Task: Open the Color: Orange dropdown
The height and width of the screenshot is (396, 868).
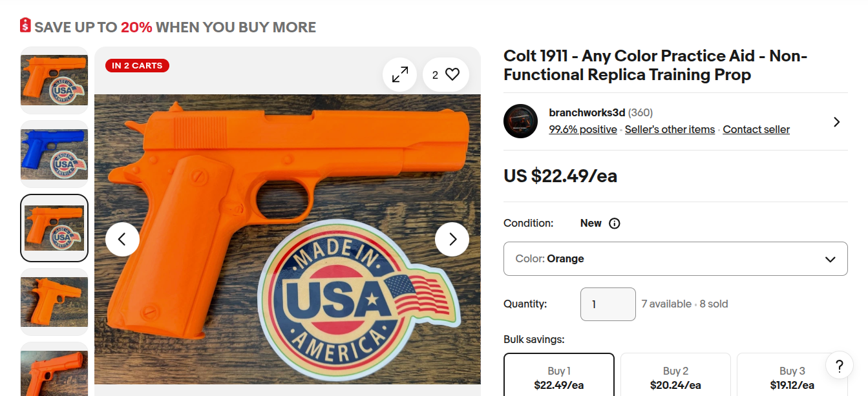Action: [x=675, y=258]
